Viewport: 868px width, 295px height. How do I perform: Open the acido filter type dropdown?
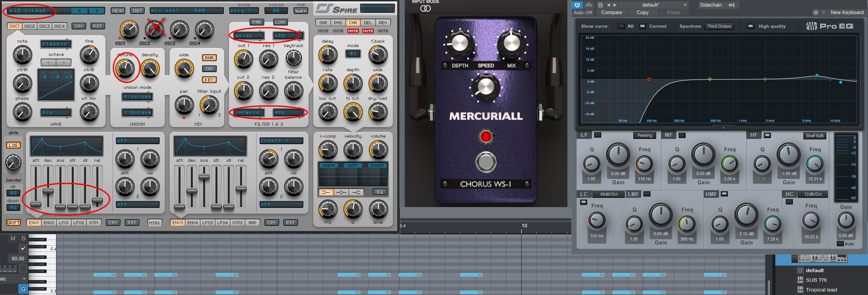coord(249,35)
